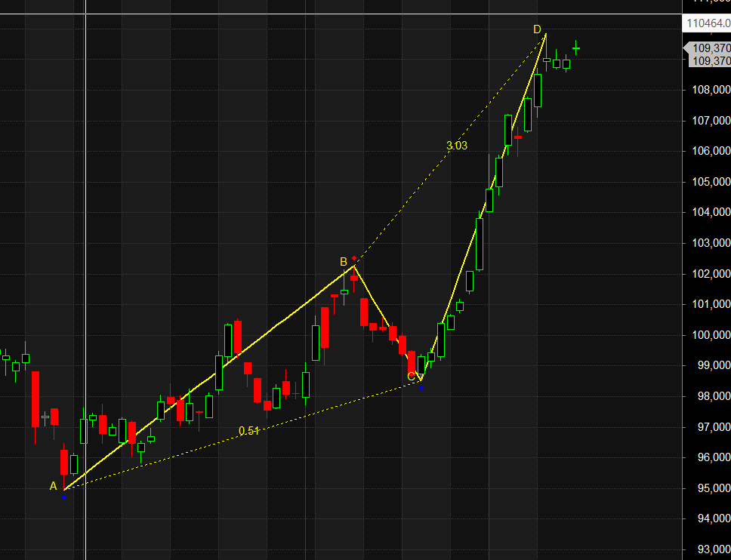Select the pattern point label A
Screen dimensions: 731x560
53,486
